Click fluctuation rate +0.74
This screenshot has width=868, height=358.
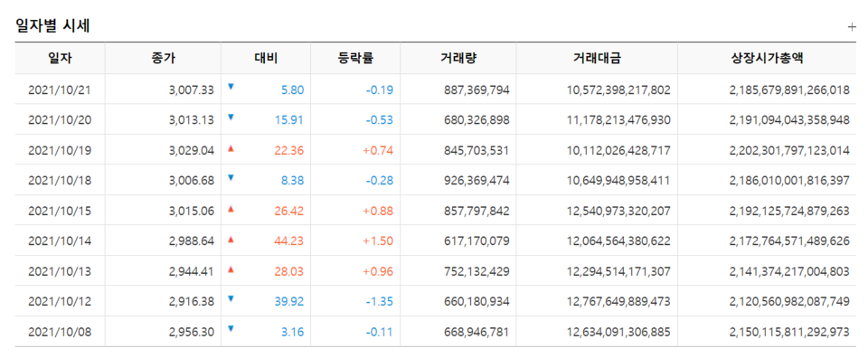(x=378, y=150)
